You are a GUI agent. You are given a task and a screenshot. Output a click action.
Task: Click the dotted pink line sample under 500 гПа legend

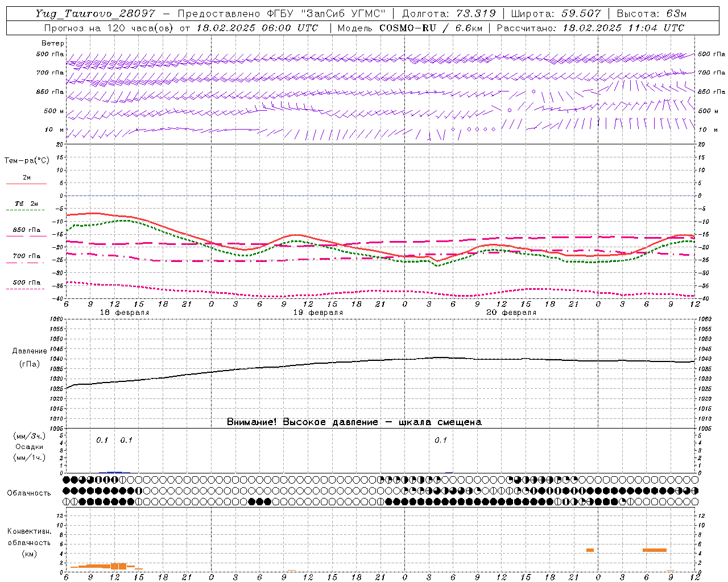tap(26, 289)
